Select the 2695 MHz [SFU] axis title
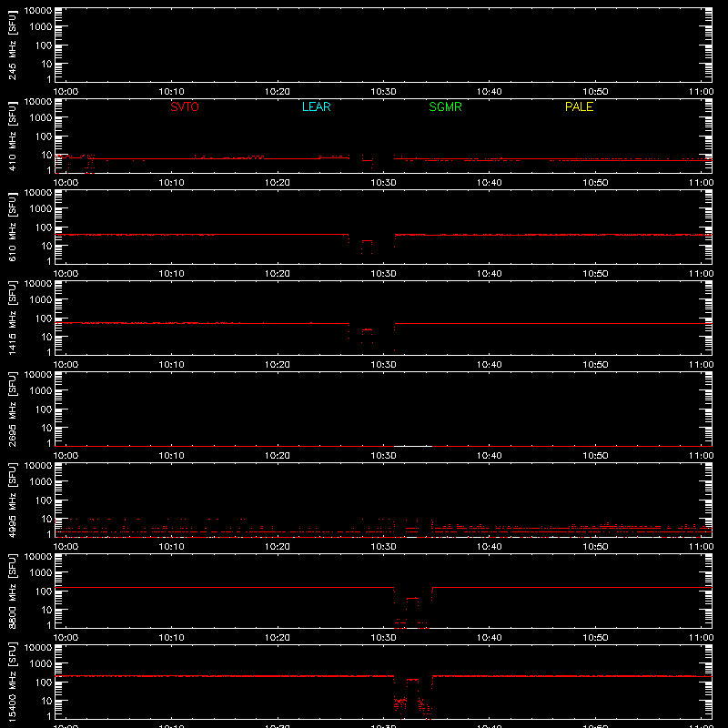Screen dimensions: 728x728 tap(12, 409)
